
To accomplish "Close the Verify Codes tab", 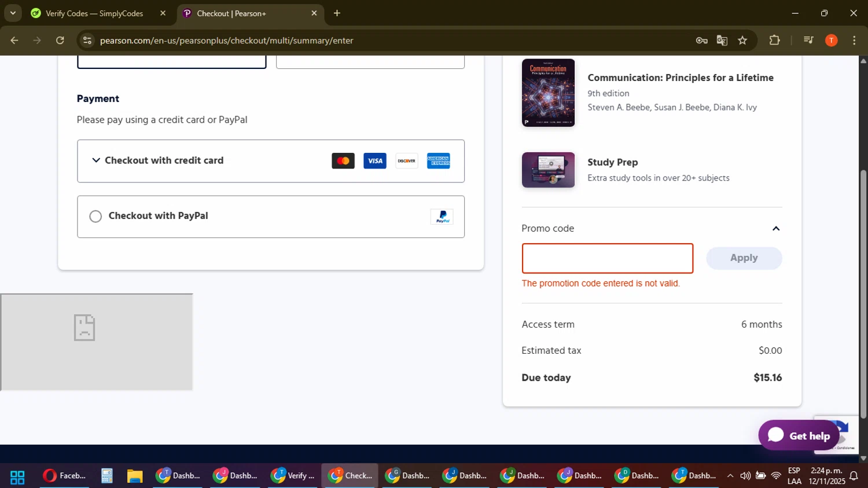I will [163, 13].
